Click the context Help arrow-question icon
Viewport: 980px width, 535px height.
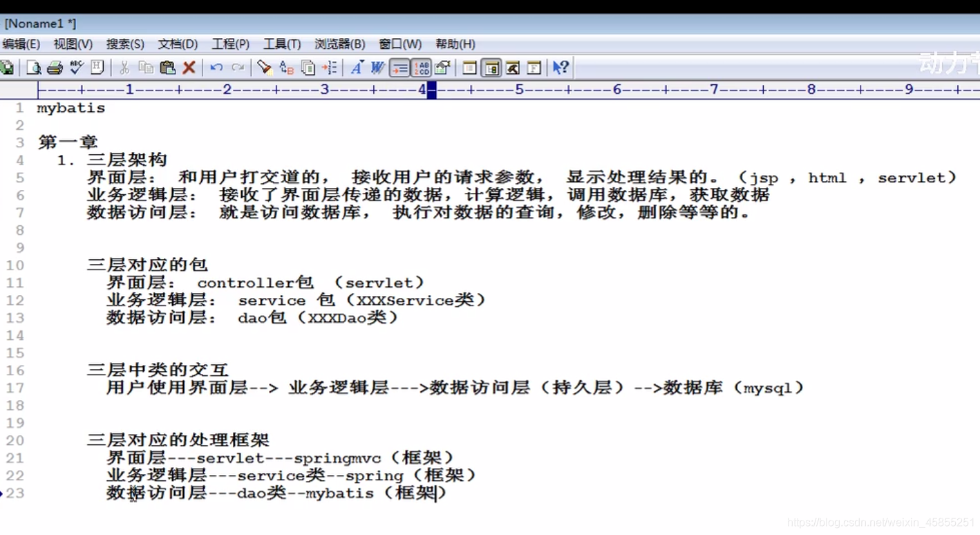[560, 68]
